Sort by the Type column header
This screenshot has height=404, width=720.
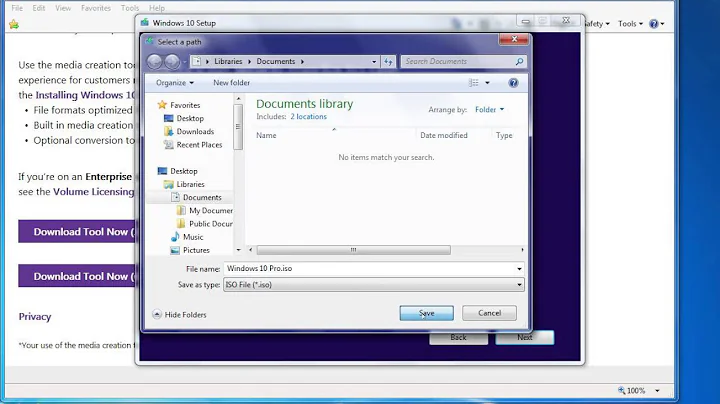coord(504,135)
